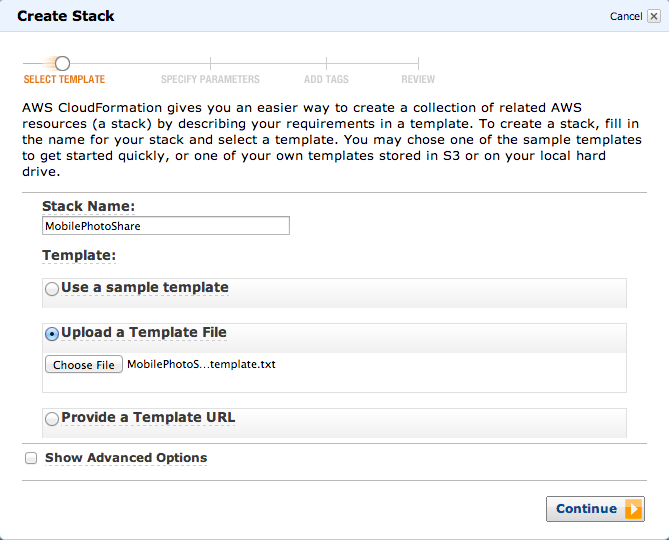
Task: Click the Show Advanced Options label
Action: (x=126, y=458)
